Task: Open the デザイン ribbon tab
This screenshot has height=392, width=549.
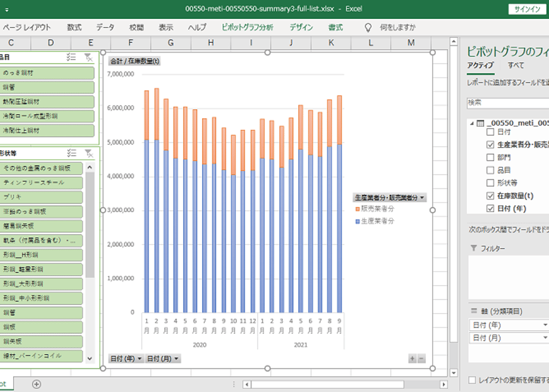Action: click(301, 27)
